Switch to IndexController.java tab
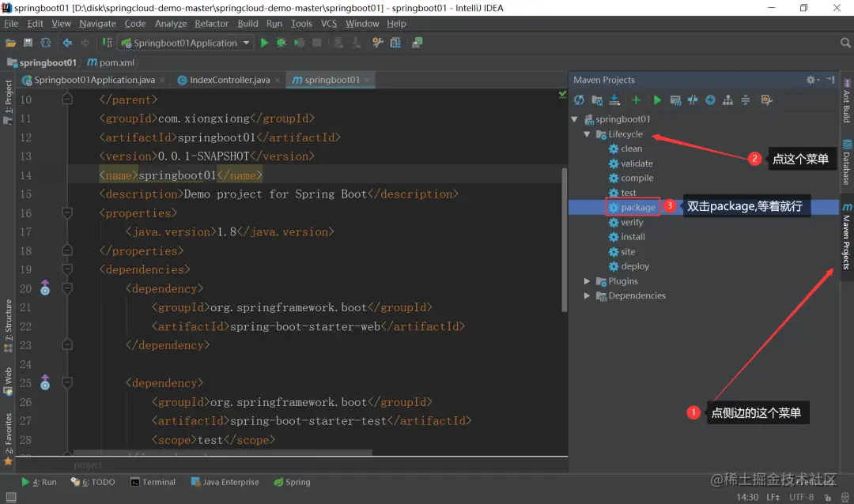Screen dimensions: 854x504 229,80
